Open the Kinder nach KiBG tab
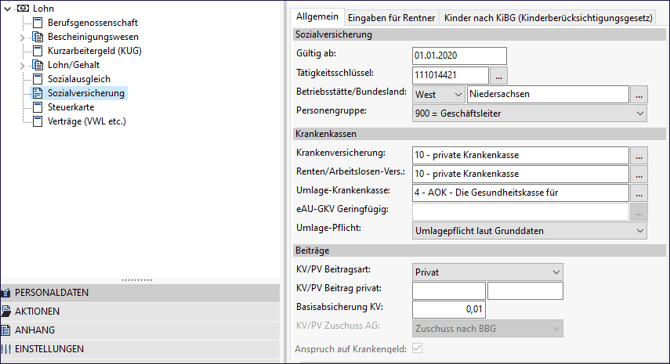The image size is (670, 364). point(548,18)
